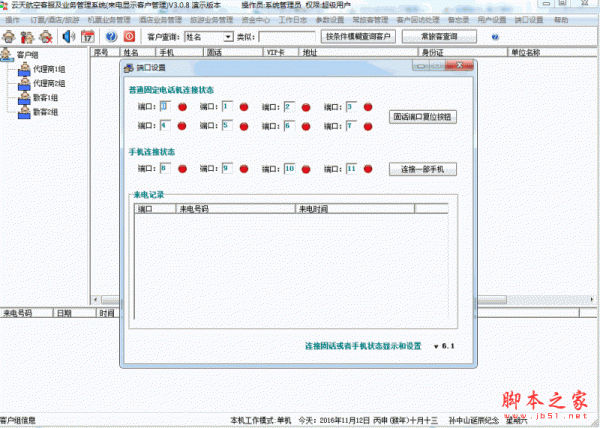Click the speaker sound toolbar icon

click(69, 37)
